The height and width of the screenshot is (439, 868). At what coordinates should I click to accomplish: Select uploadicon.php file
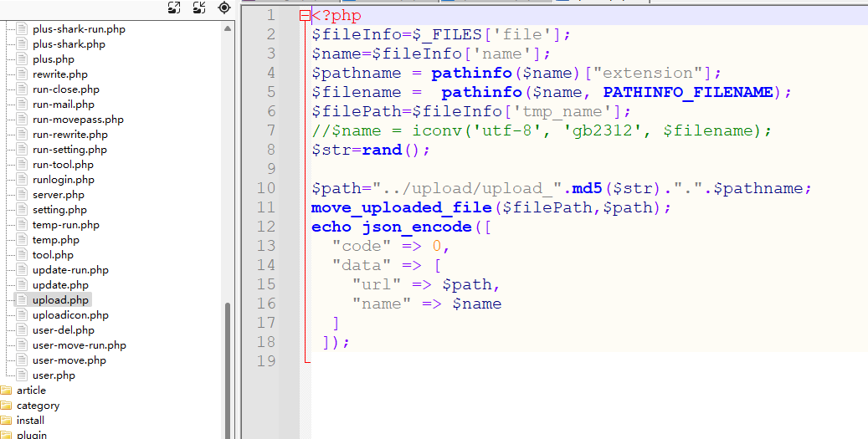point(70,314)
